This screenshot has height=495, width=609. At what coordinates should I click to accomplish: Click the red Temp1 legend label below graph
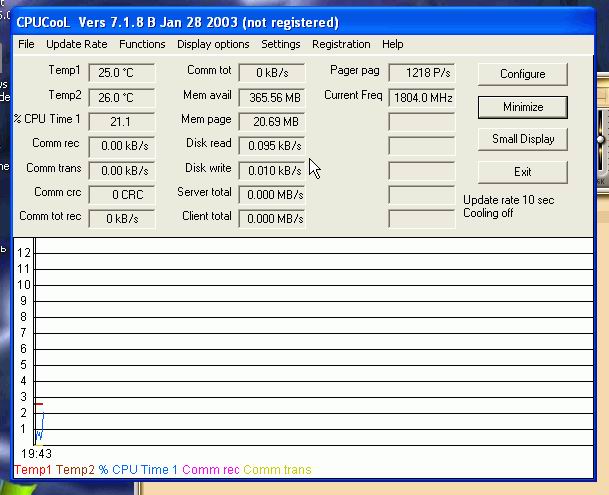click(33, 470)
